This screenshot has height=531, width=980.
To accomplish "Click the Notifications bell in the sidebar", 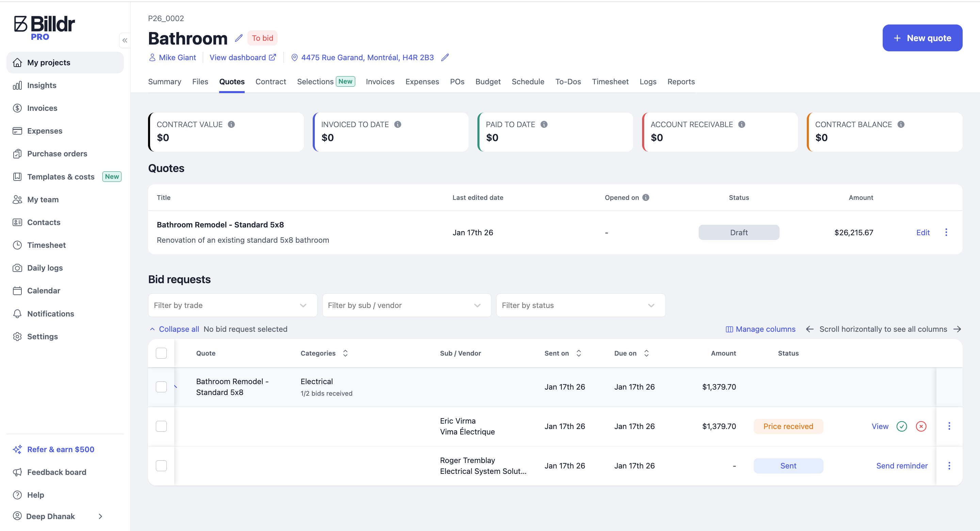I will pos(51,313).
